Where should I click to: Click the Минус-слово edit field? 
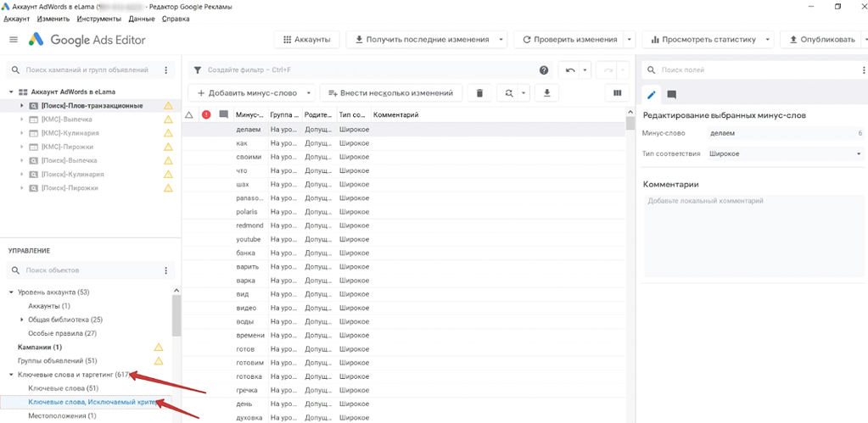click(785, 133)
